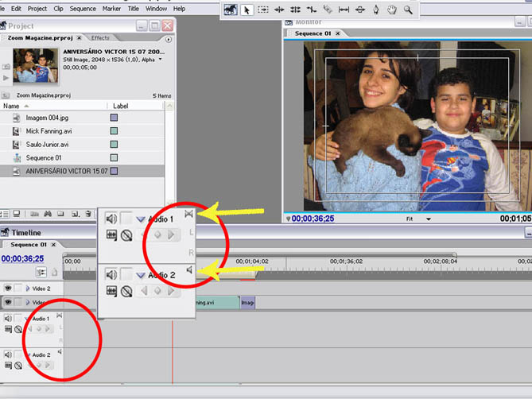Click the Name column header
Viewport: 532px width, 399px height.
click(12, 106)
